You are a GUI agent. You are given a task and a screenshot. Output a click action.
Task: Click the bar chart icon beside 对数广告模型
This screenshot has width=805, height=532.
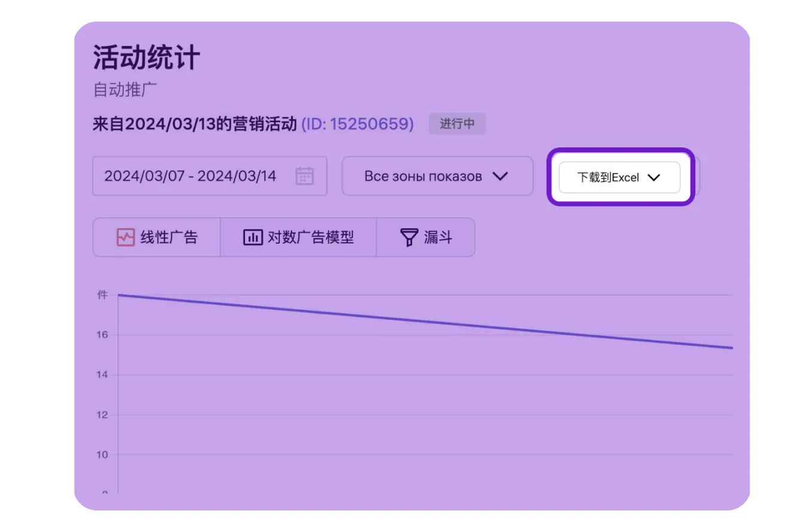253,237
